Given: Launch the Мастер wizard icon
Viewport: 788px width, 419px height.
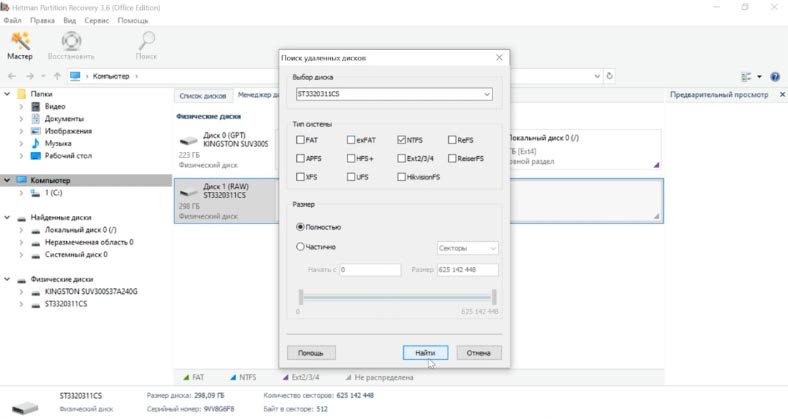Looking at the screenshot, I should [x=20, y=41].
